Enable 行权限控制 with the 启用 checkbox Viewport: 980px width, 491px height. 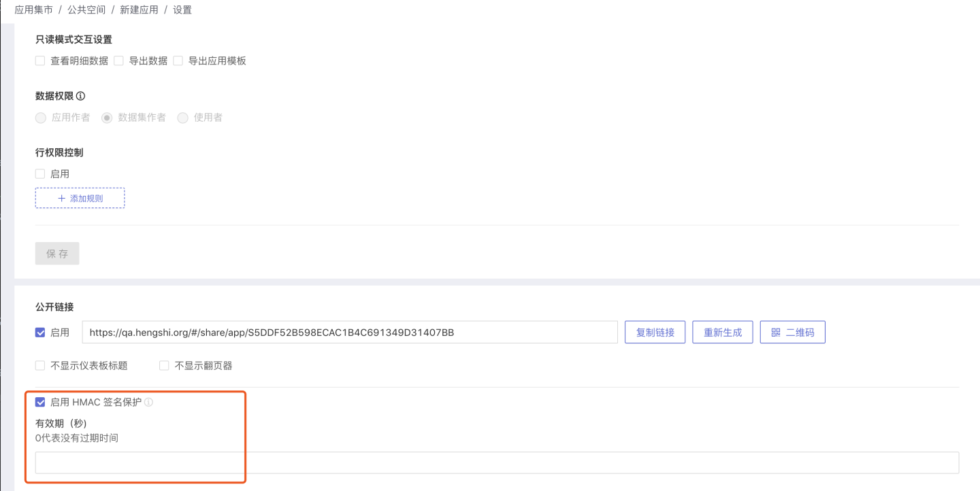click(40, 174)
